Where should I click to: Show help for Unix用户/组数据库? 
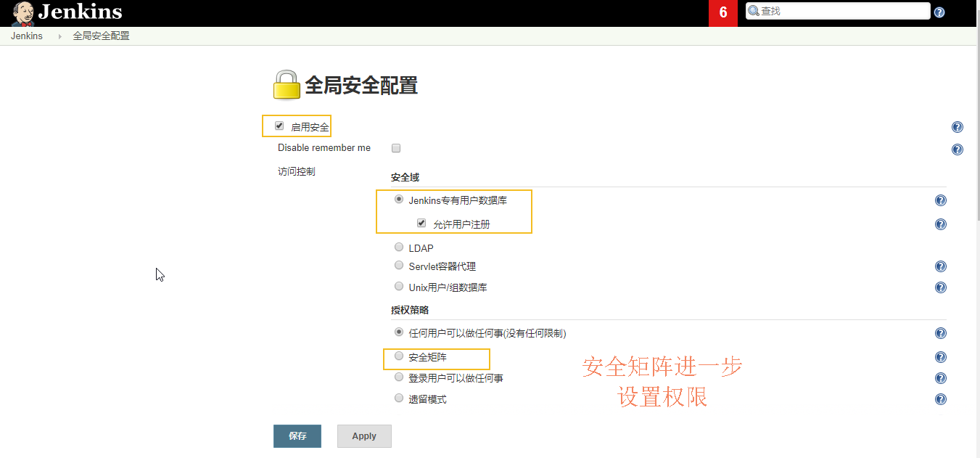(x=941, y=287)
